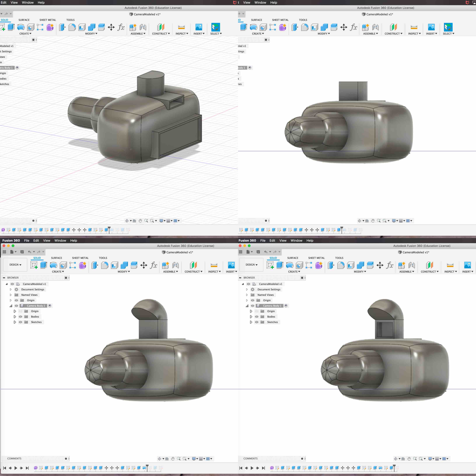The image size is (476, 476).
Task: Pick Offset Face tool in lower-left window
Action: click(x=134, y=265)
